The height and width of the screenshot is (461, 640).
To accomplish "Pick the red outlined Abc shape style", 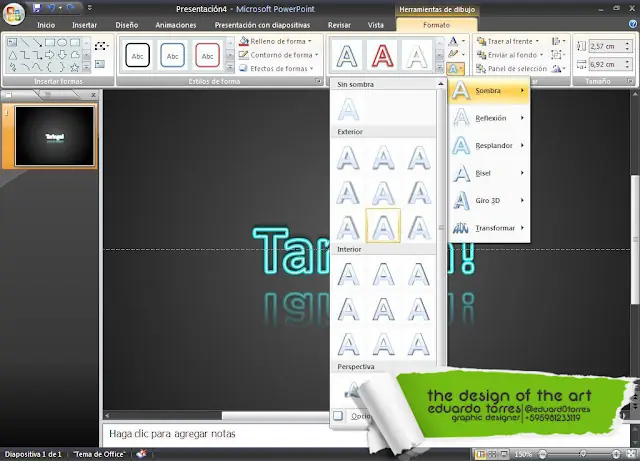I will [x=207, y=55].
